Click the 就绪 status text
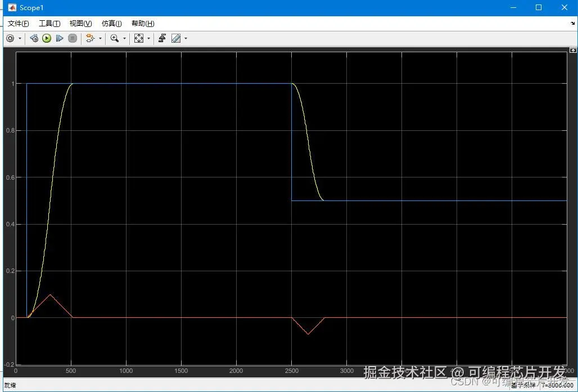The width and height of the screenshot is (578, 392). point(10,385)
